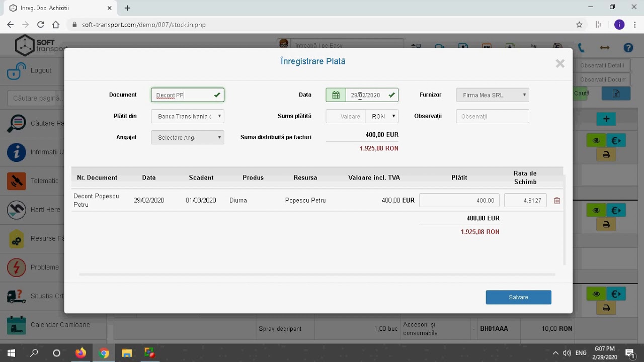The width and height of the screenshot is (644, 362).
Task: Click the Nr. Document column header
Action: [x=97, y=177]
